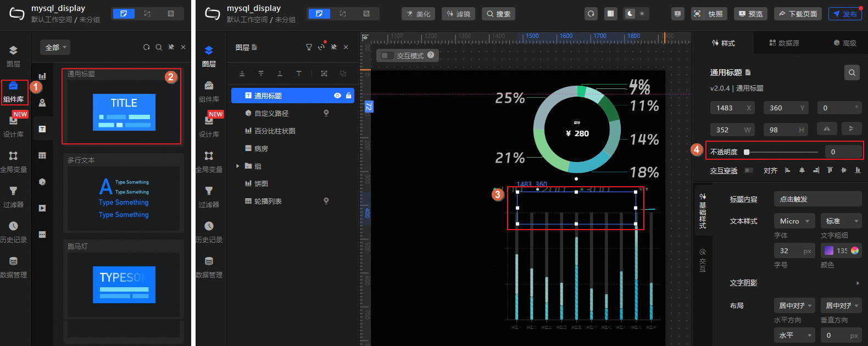Switch to the 高级 tab
Viewport: 868px width, 346px height.
tap(844, 43)
